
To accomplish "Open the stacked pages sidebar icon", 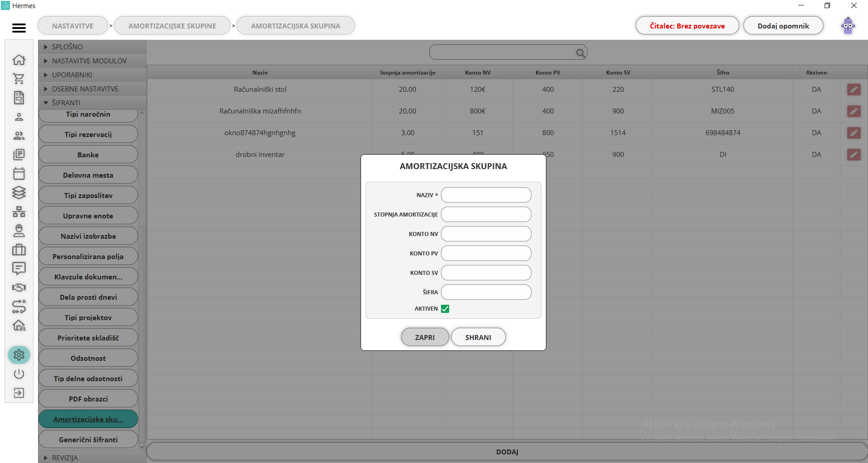I will 19,155.
